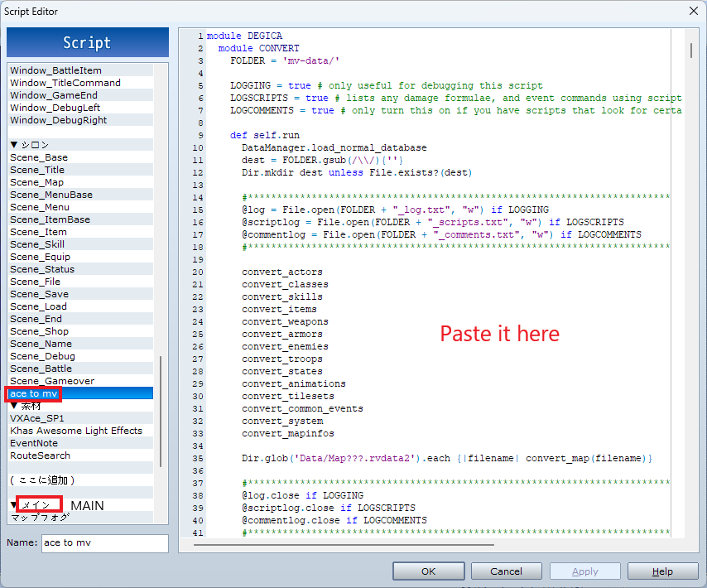Image resolution: width=707 pixels, height=588 pixels.
Task: Select the ▼ 素材 section header
Action: tap(80, 406)
